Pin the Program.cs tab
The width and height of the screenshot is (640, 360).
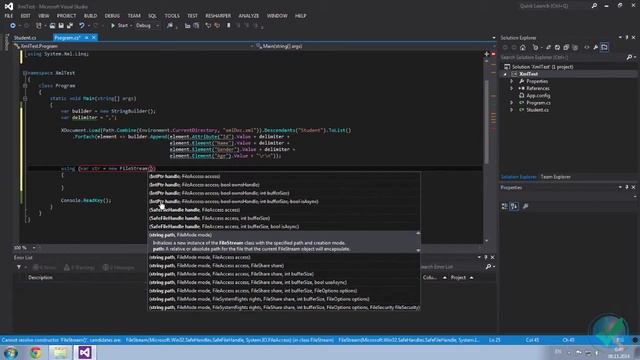(87, 38)
